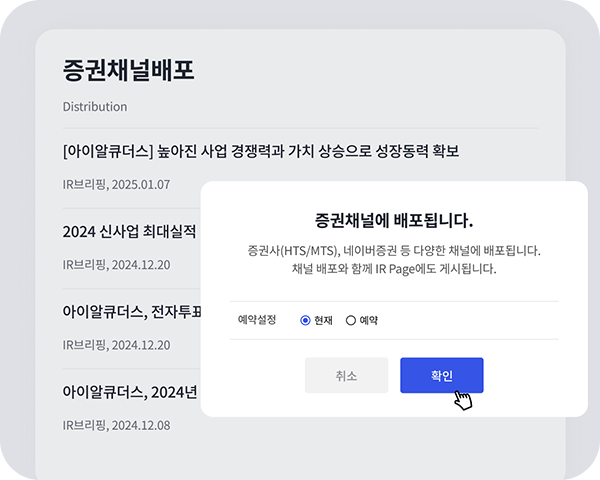
Task: Click the IR브리핑 date below the 전자투표 title
Action: [x=116, y=345]
